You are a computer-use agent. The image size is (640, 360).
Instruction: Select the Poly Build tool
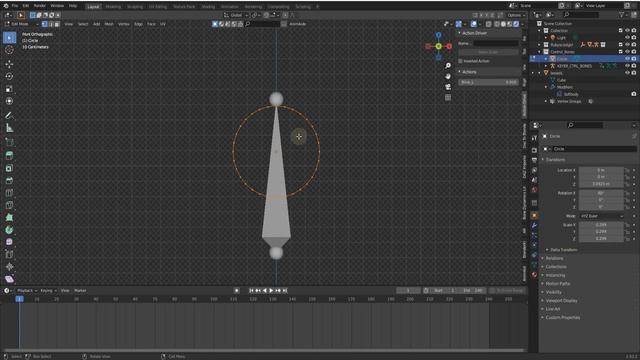pos(9,218)
